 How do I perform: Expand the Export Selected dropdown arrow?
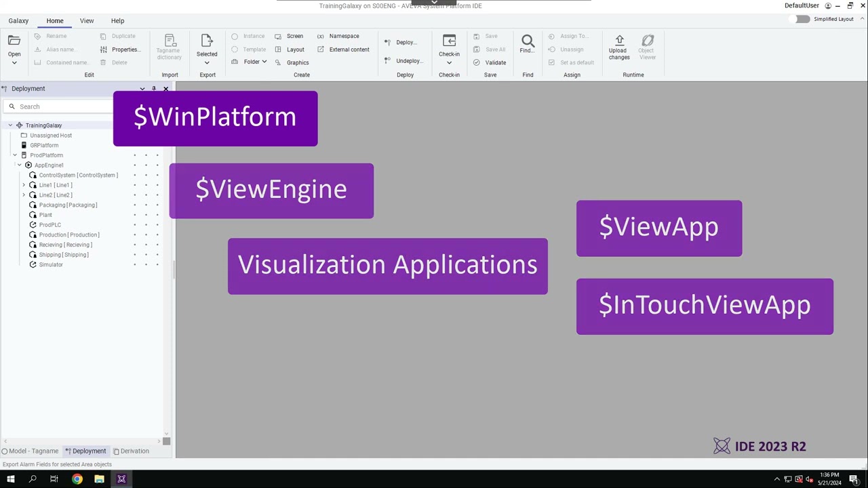207,63
